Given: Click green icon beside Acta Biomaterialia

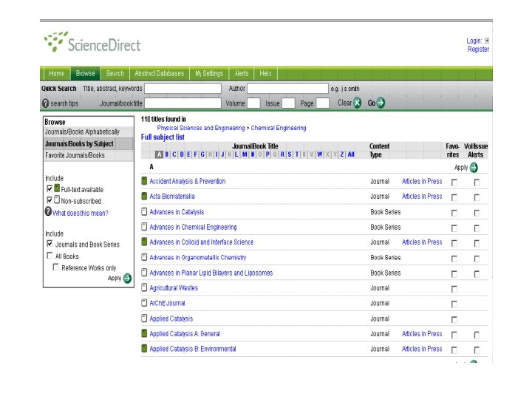Looking at the screenshot, I should click(x=144, y=196).
